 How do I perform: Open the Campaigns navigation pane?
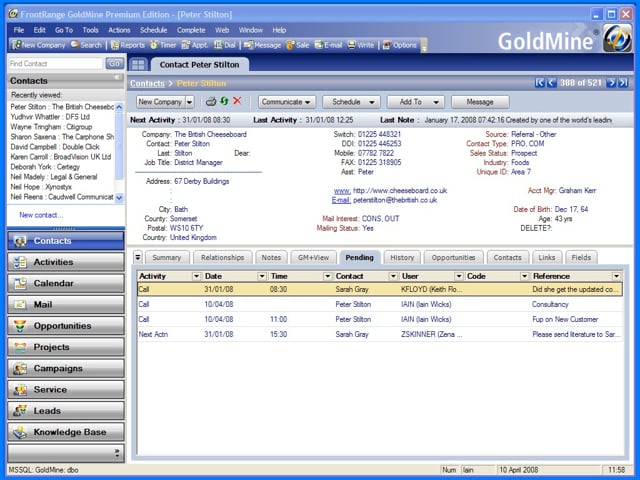[x=66, y=368]
